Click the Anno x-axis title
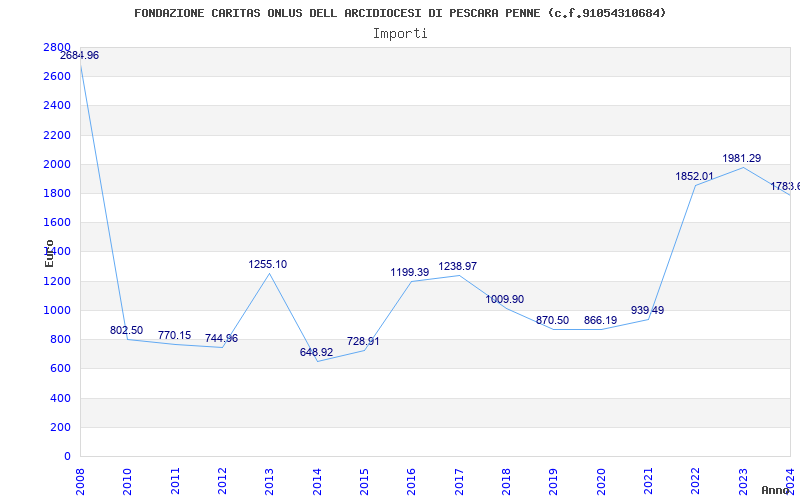The width and height of the screenshot is (800, 500). tap(775, 490)
